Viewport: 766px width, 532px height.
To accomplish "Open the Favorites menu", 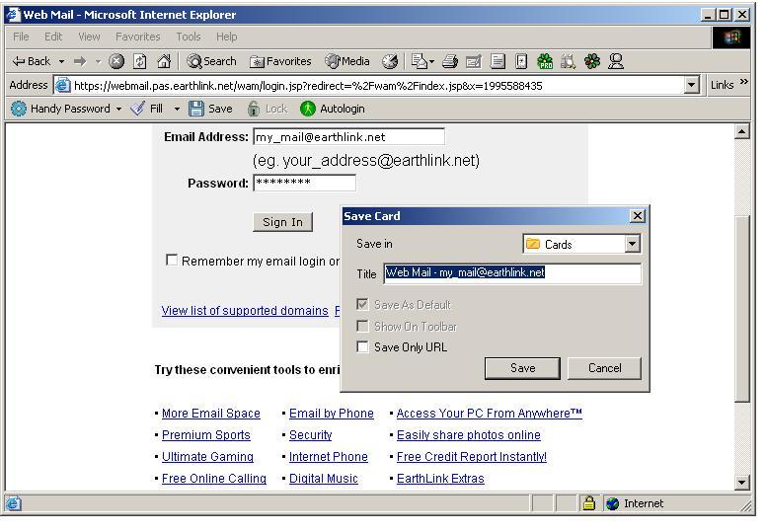I will point(138,37).
